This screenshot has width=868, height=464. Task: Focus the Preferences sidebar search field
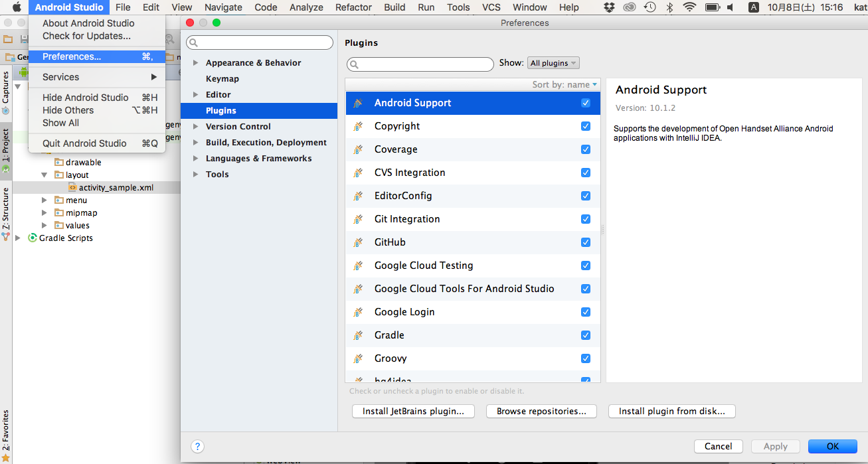260,42
